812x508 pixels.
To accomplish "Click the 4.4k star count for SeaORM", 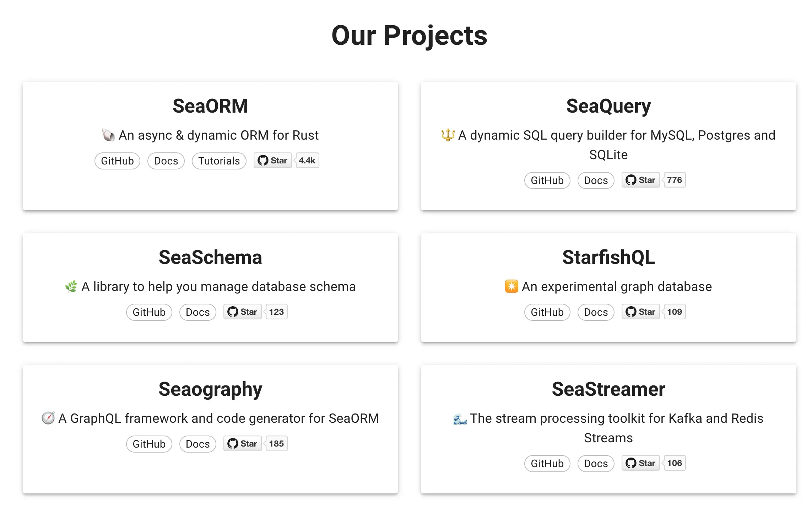I will click(x=307, y=160).
